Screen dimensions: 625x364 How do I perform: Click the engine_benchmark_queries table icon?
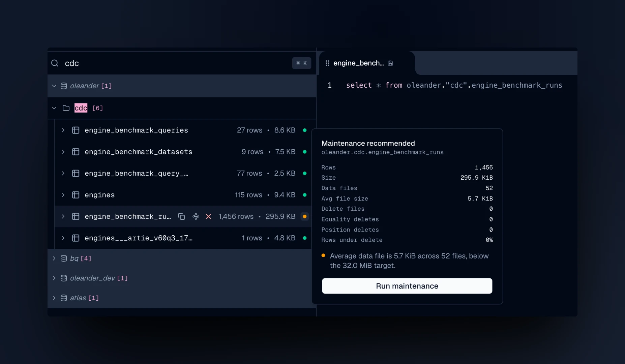[76, 130]
